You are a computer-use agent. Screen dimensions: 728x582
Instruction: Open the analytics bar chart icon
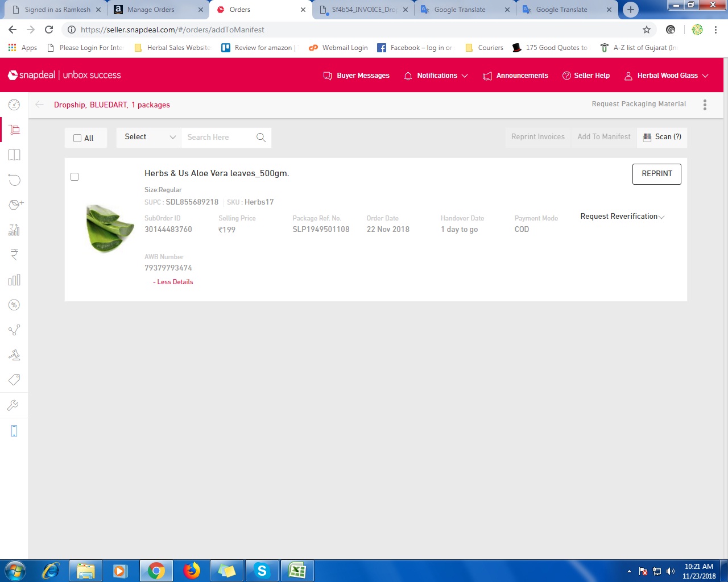14,280
